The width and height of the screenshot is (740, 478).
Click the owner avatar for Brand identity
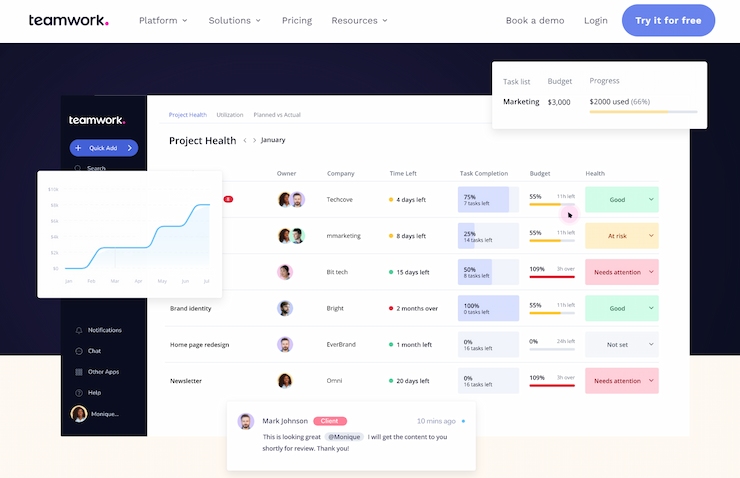pyautogui.click(x=285, y=308)
